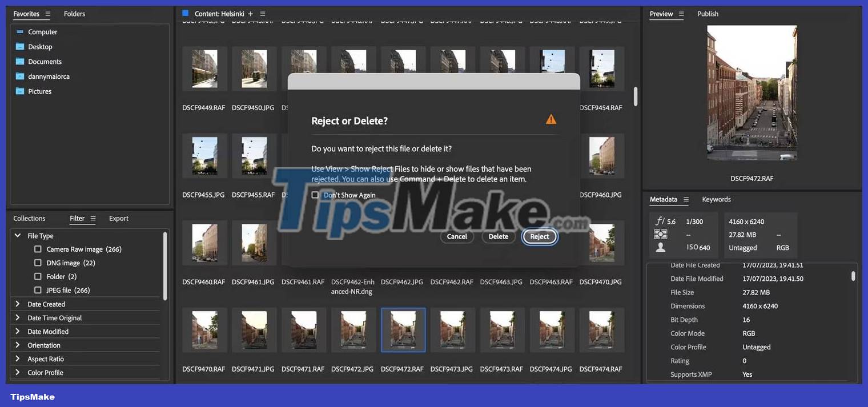Viewport: 868px width, 407px height.
Task: Click the warning triangle in the Reject dialog
Action: click(550, 119)
